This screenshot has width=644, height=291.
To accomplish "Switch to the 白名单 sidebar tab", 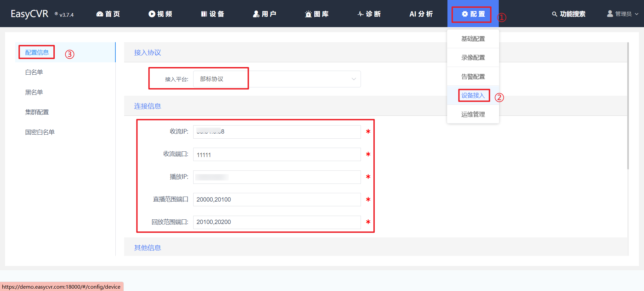I will (34, 72).
